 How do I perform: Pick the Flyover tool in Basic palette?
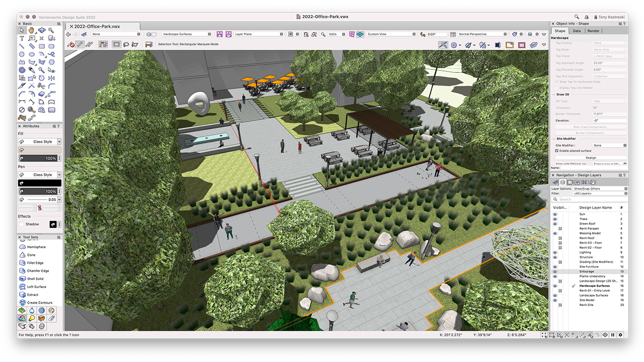pyautogui.click(x=42, y=30)
